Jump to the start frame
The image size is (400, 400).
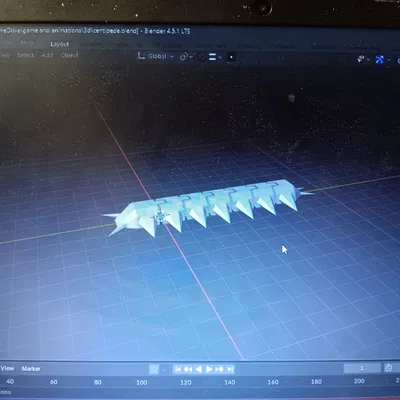pyautogui.click(x=178, y=369)
